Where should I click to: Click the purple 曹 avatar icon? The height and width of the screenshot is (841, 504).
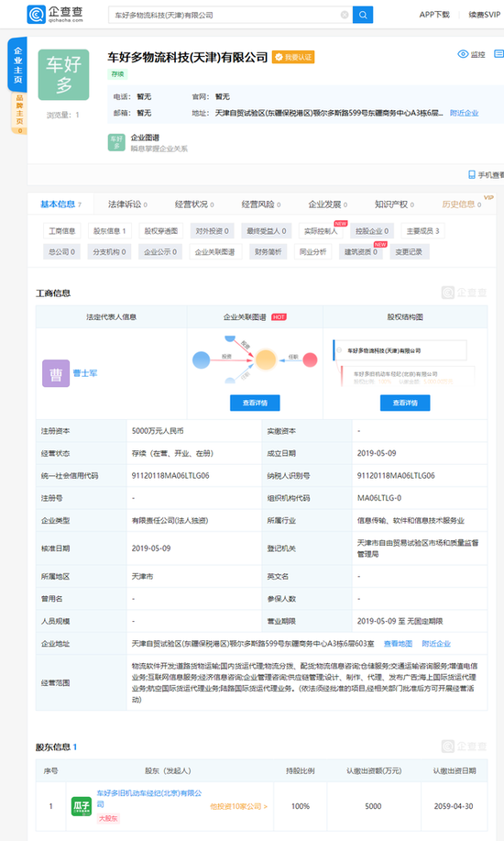(x=56, y=373)
